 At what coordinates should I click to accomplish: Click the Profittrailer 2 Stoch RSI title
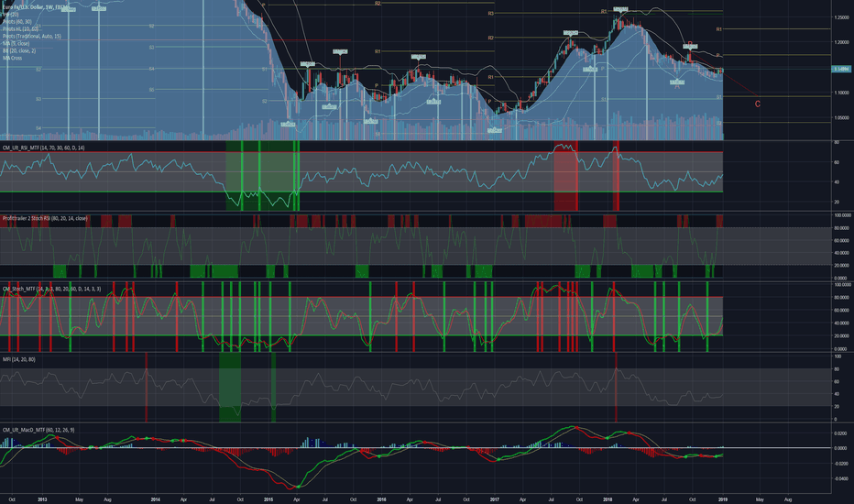(45, 218)
